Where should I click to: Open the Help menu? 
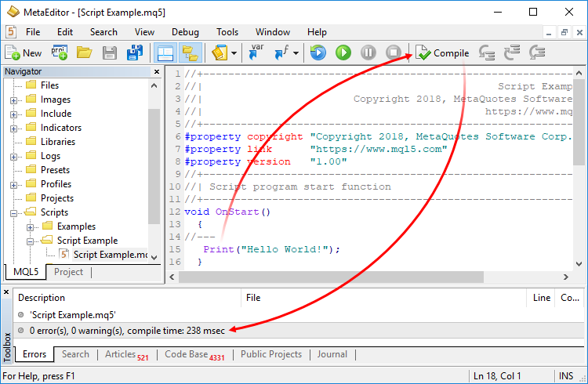tap(317, 32)
